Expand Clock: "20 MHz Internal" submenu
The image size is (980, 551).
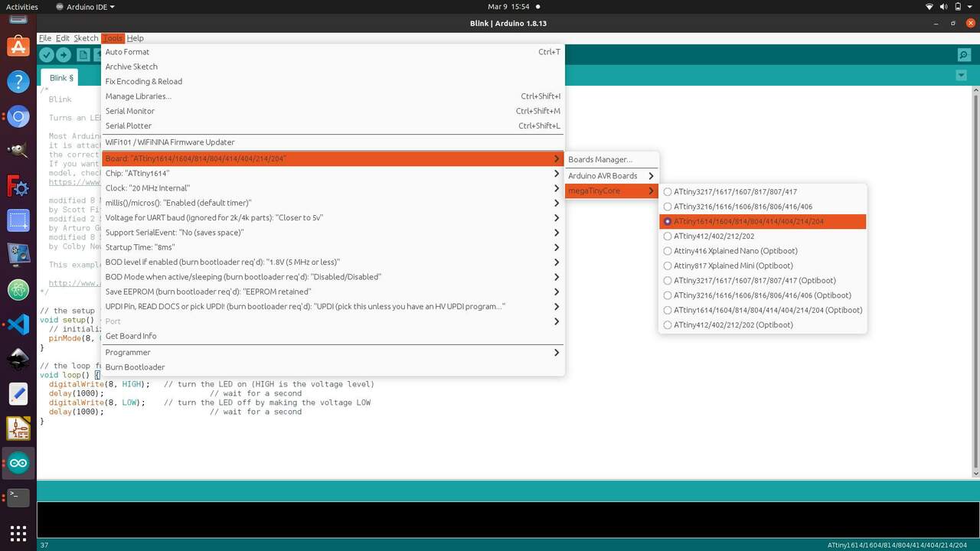(x=333, y=188)
